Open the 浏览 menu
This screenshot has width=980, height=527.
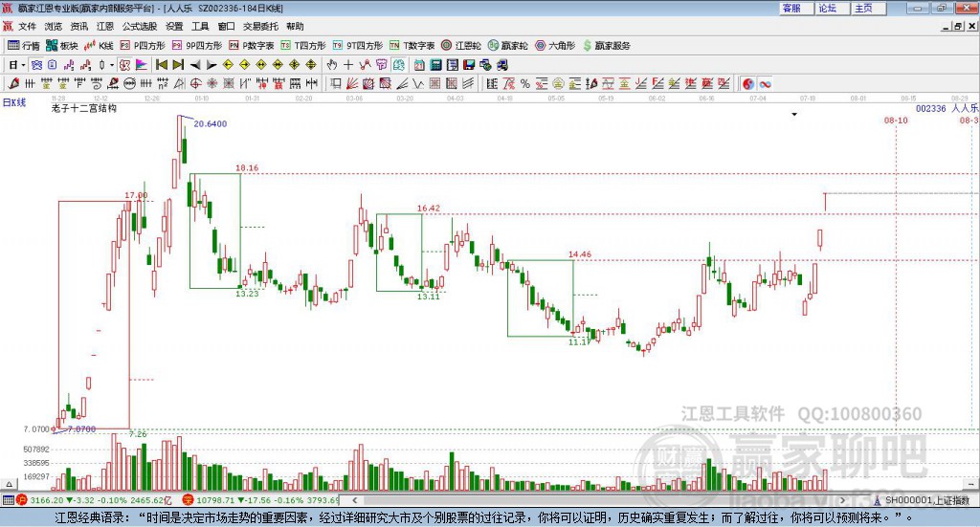(x=54, y=26)
